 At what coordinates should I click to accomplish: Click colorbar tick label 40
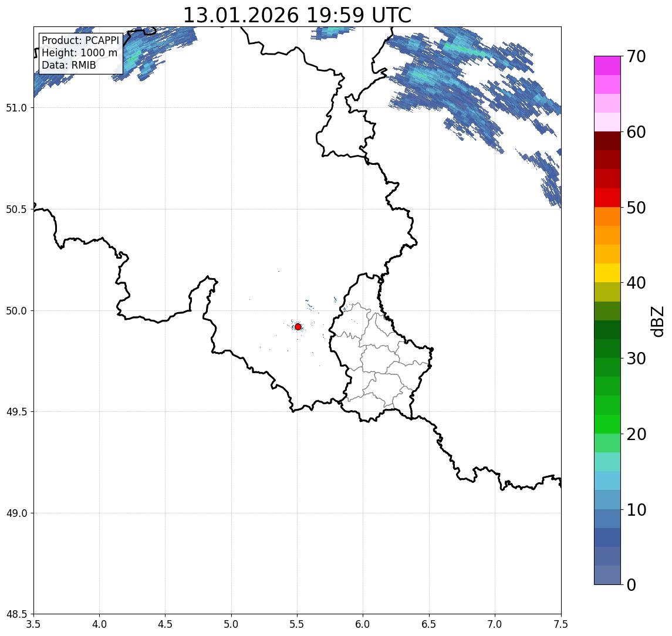[636, 283]
